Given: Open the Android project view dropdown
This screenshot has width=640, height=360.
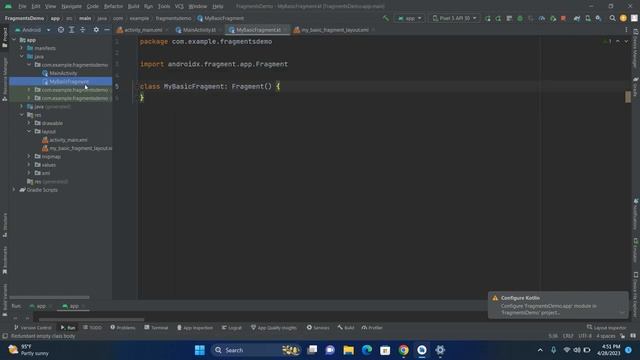Looking at the screenshot, I should click(x=33, y=30).
